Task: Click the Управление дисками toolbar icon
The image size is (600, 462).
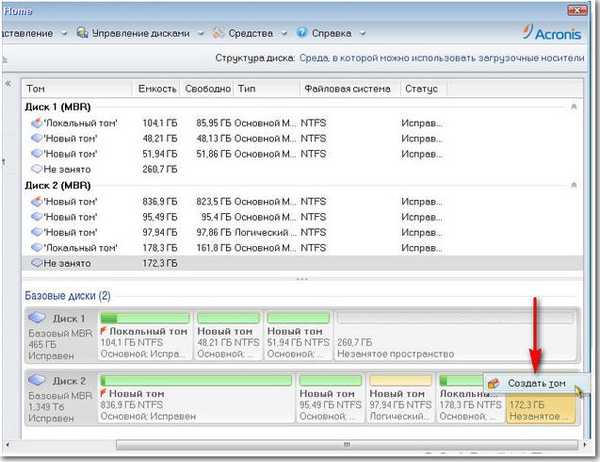Action: 85,32
